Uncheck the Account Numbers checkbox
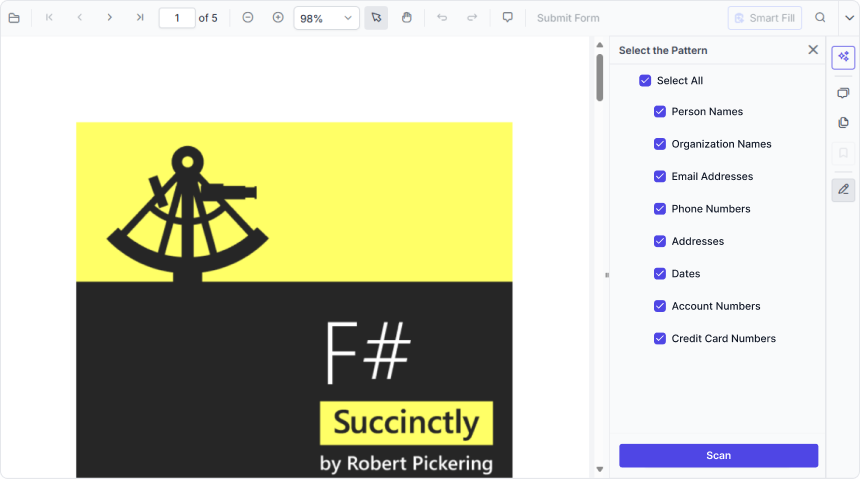Screen dimensions: 860x479 pyautogui.click(x=660, y=306)
